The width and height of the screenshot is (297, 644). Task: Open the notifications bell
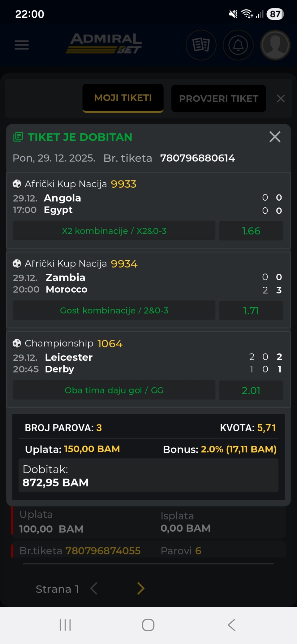tap(238, 45)
